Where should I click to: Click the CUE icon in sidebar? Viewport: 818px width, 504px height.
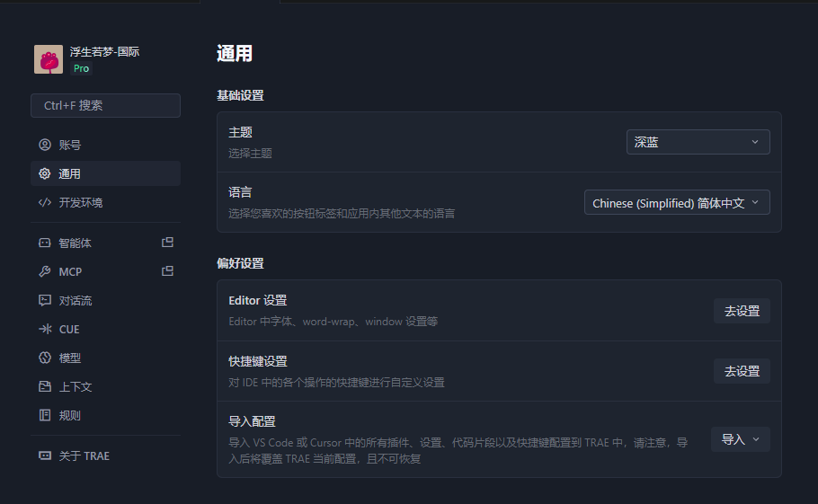pos(45,329)
